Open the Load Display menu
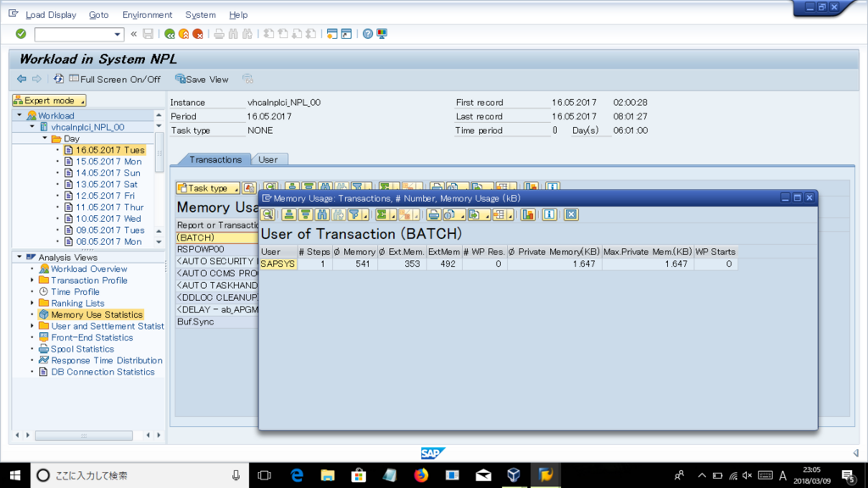The width and height of the screenshot is (868, 488). (51, 15)
